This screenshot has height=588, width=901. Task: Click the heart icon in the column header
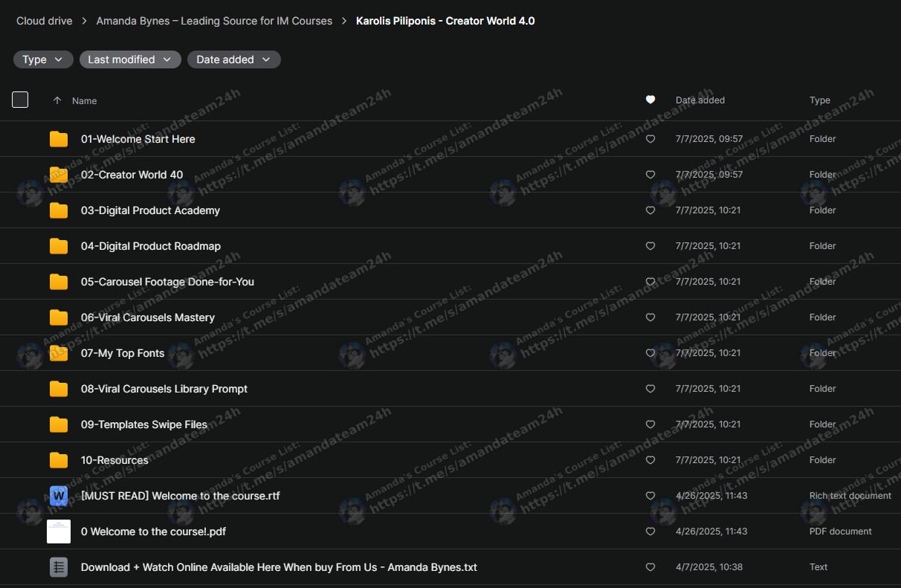650,100
